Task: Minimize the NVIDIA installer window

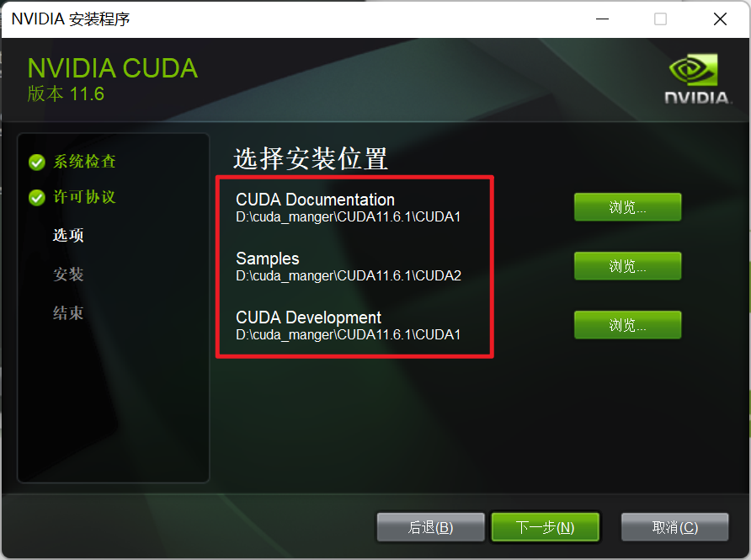Action: point(602,19)
